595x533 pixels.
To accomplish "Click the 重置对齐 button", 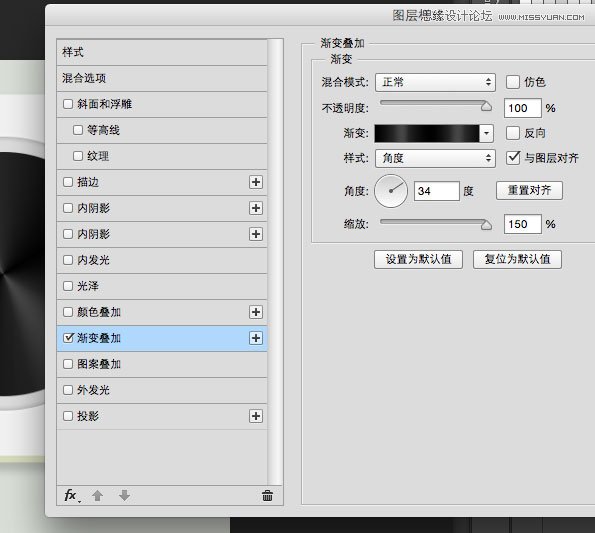I will click(529, 190).
